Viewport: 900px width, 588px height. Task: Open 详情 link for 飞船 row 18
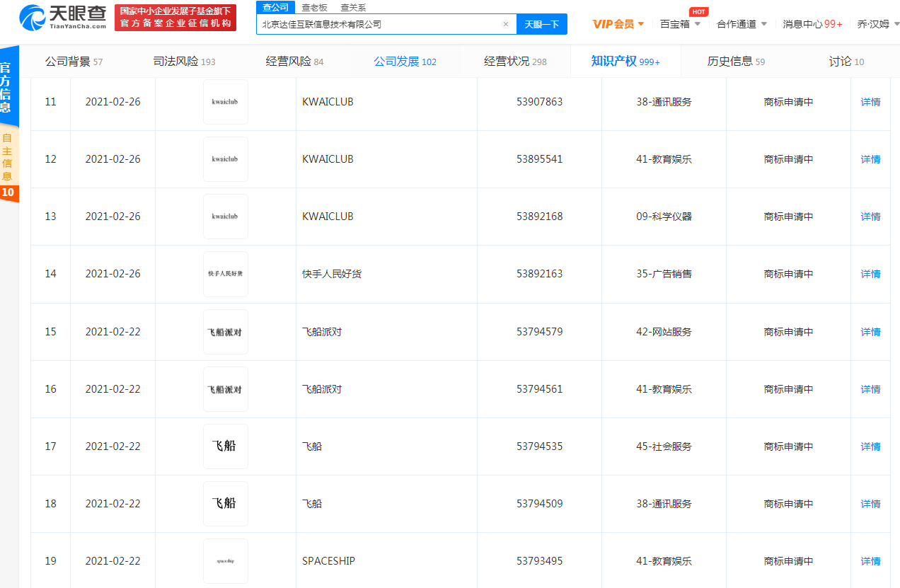(870, 504)
